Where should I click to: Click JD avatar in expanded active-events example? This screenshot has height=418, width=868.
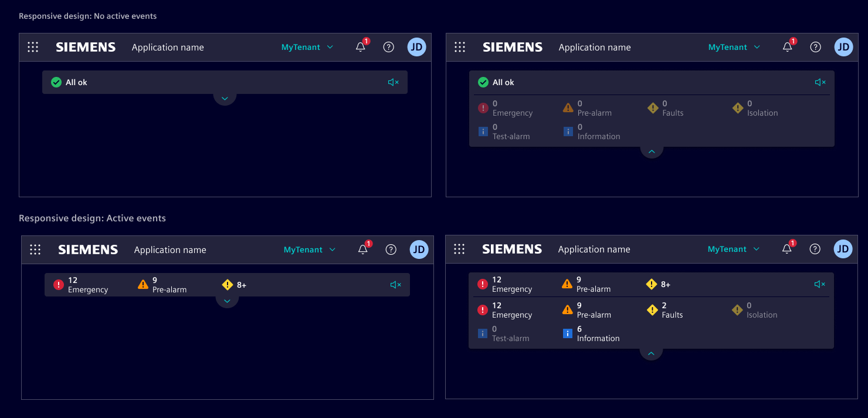click(x=843, y=249)
